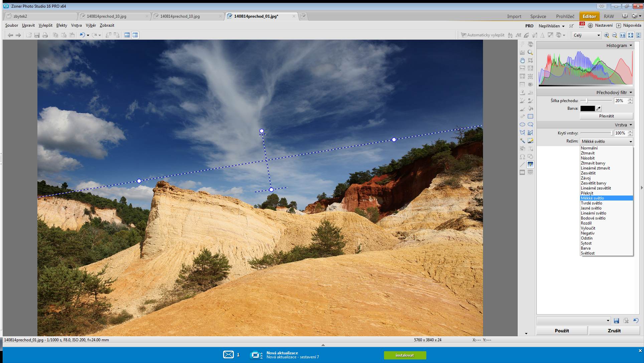Select the Rectangular selection tool

pyautogui.click(x=530, y=116)
